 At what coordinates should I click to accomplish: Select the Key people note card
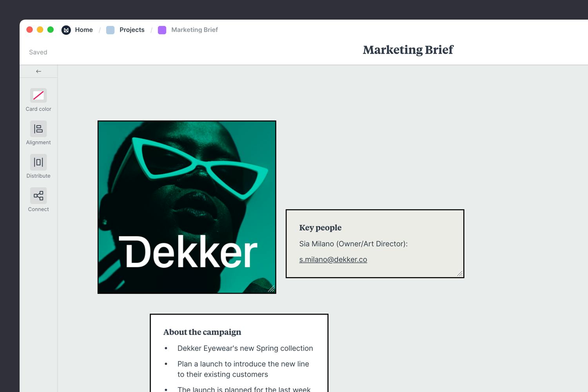374,243
